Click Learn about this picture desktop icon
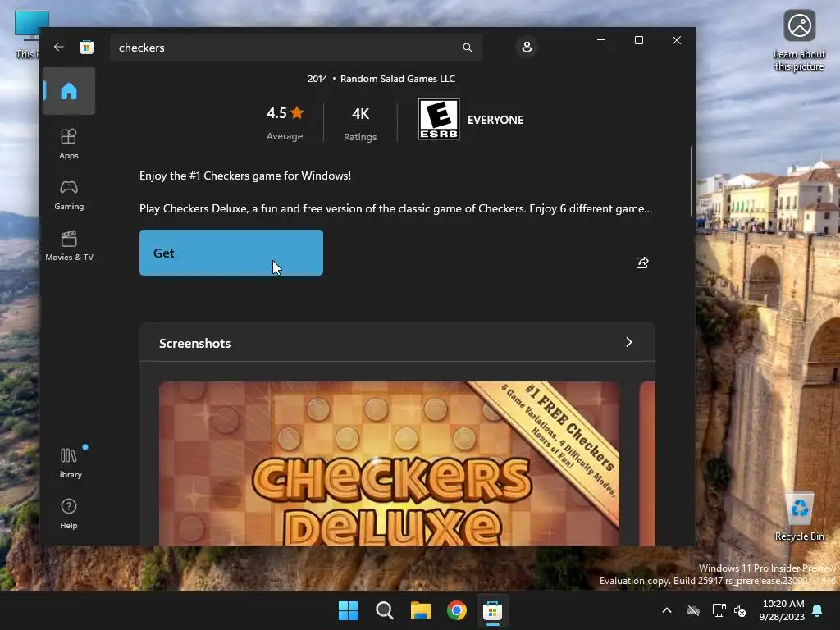The height and width of the screenshot is (630, 840). 799,41
